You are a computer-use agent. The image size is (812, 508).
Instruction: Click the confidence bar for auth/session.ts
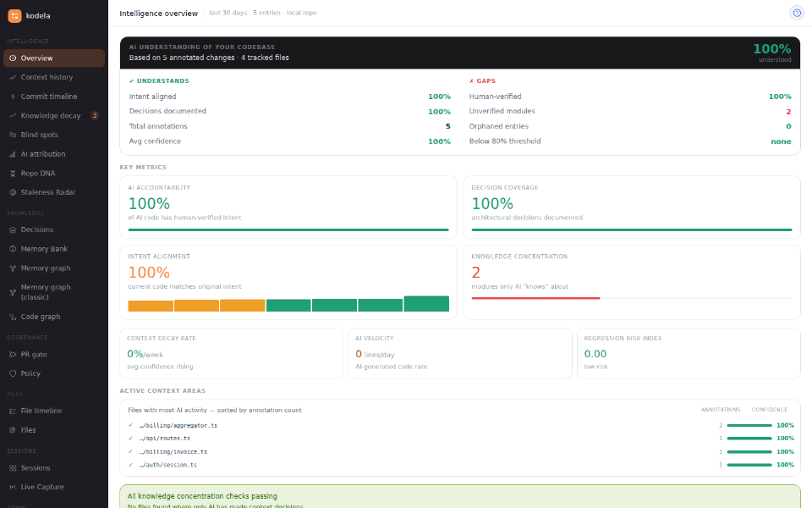tap(749, 465)
